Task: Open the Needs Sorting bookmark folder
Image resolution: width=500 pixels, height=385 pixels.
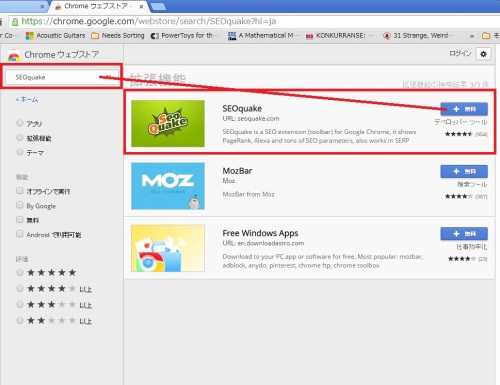Action: pyautogui.click(x=118, y=35)
